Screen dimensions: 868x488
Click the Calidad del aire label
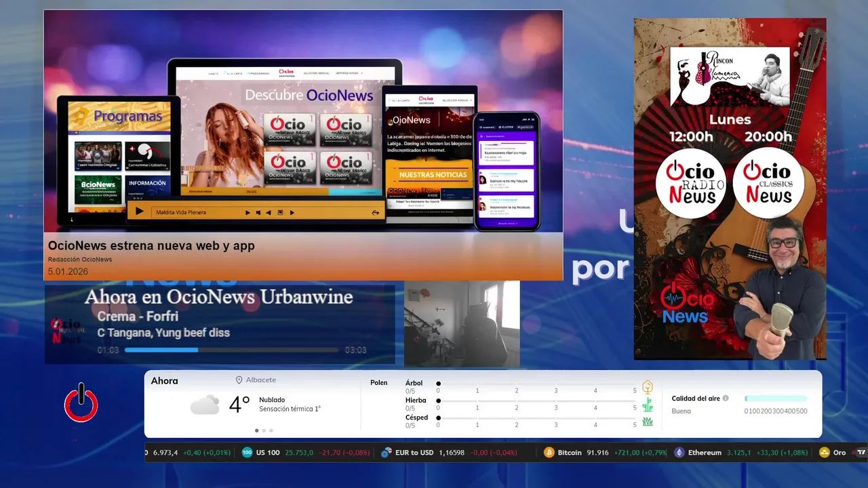[696, 399]
